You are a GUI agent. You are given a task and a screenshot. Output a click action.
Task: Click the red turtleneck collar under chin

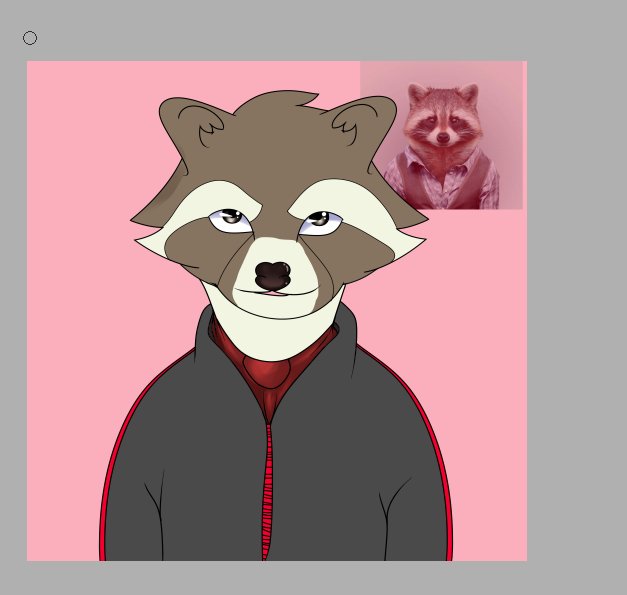tap(269, 370)
